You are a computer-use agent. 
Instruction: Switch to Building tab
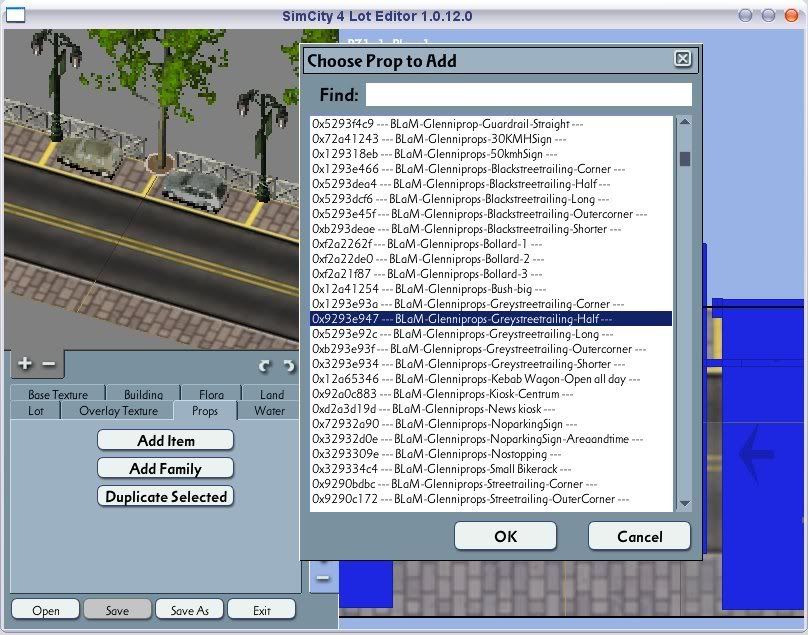coord(143,394)
